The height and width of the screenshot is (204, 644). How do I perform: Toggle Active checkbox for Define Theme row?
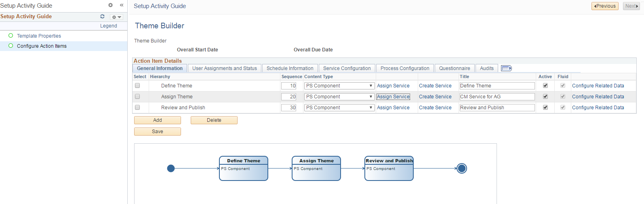point(545,86)
